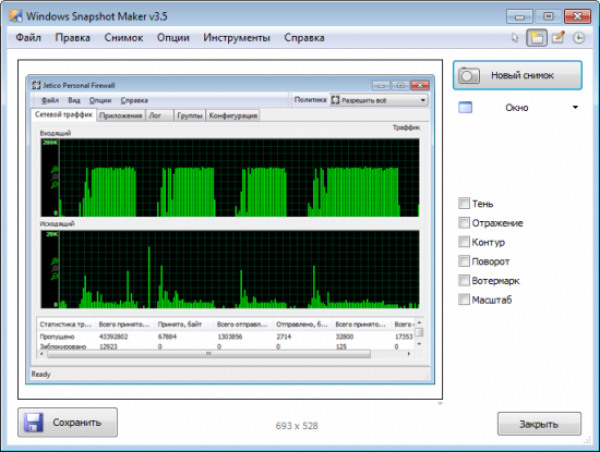Click the floppy disk icon on Сохранить
This screenshot has height=452, width=600.
coord(33,422)
